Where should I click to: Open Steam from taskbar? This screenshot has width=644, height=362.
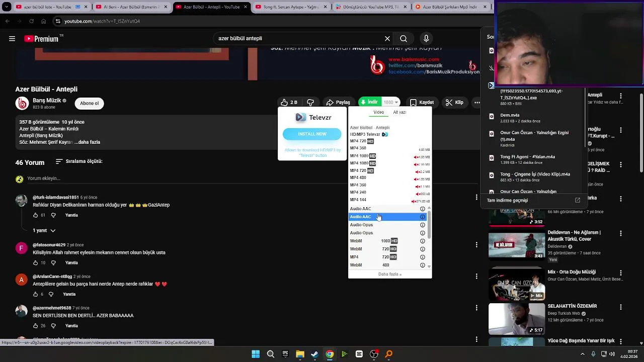(x=314, y=354)
